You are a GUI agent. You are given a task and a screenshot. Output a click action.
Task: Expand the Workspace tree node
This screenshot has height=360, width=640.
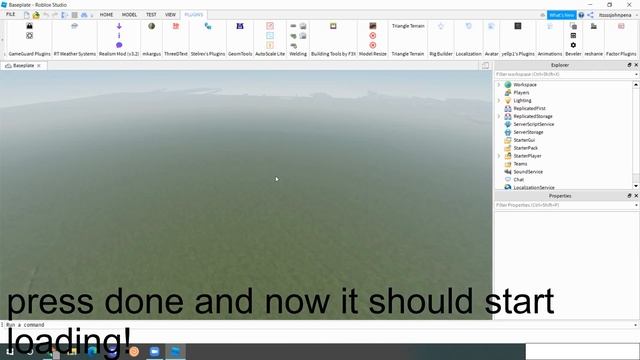498,84
